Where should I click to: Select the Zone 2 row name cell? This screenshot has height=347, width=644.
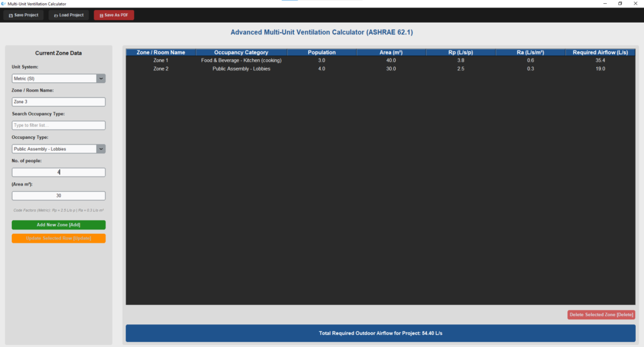pos(161,69)
